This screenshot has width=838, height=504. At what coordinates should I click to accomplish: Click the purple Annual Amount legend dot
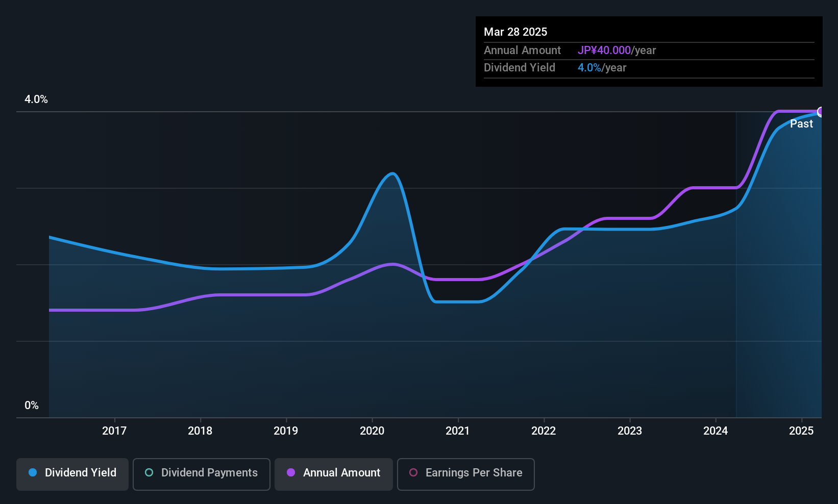coord(291,473)
